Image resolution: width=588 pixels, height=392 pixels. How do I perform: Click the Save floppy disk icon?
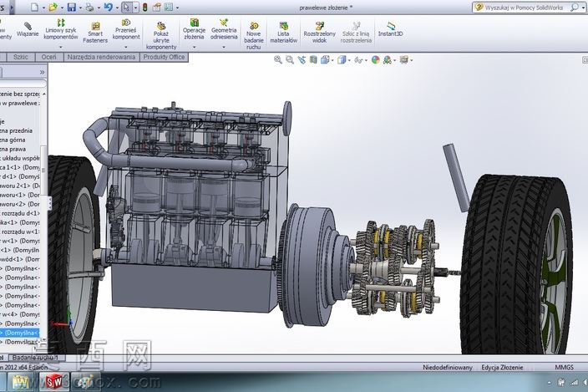pos(72,8)
